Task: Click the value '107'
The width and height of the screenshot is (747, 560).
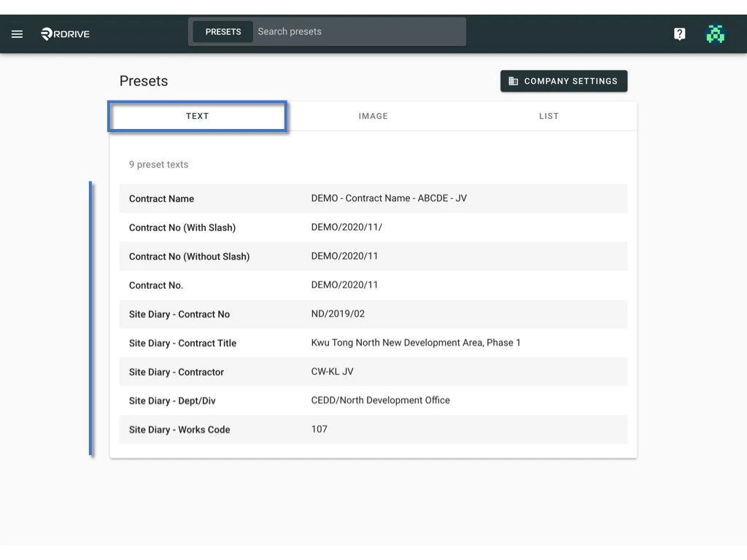Action: [x=319, y=429]
